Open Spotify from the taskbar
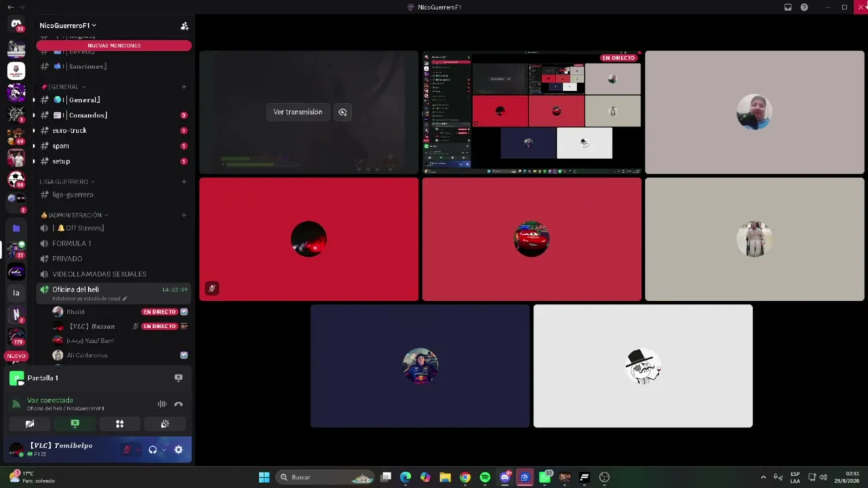 click(x=485, y=477)
